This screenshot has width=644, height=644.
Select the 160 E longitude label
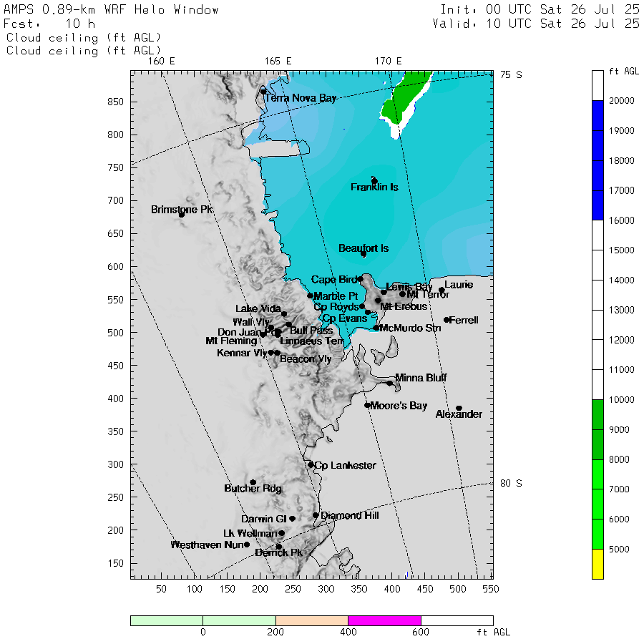[x=162, y=62]
